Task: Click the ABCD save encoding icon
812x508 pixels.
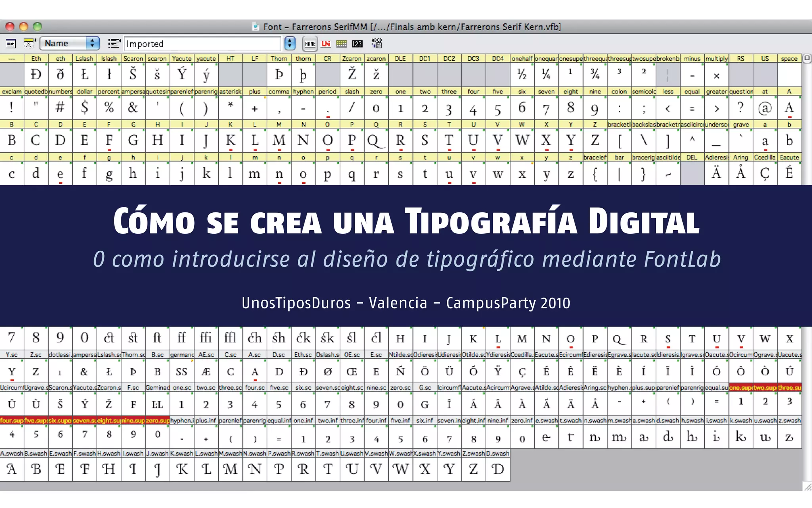Action: click(x=376, y=43)
